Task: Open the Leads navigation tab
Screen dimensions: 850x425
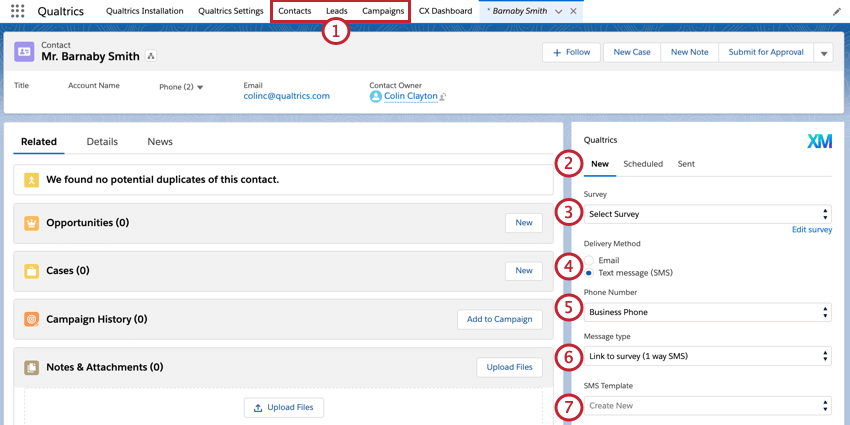Action: (x=337, y=11)
